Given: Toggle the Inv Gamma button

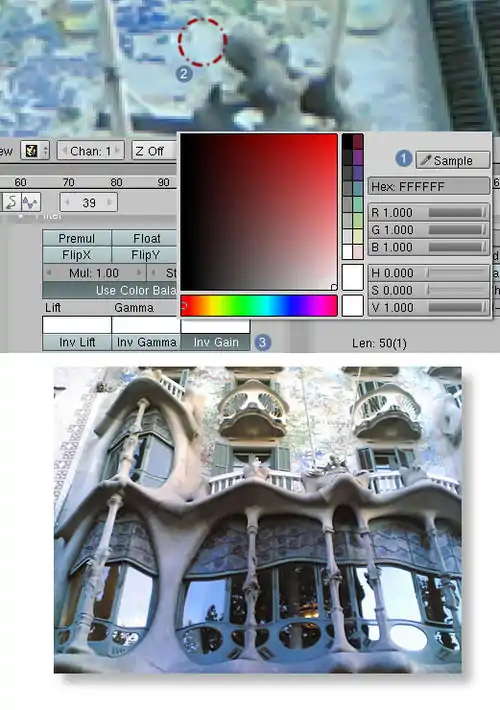Looking at the screenshot, I should coord(146,342).
